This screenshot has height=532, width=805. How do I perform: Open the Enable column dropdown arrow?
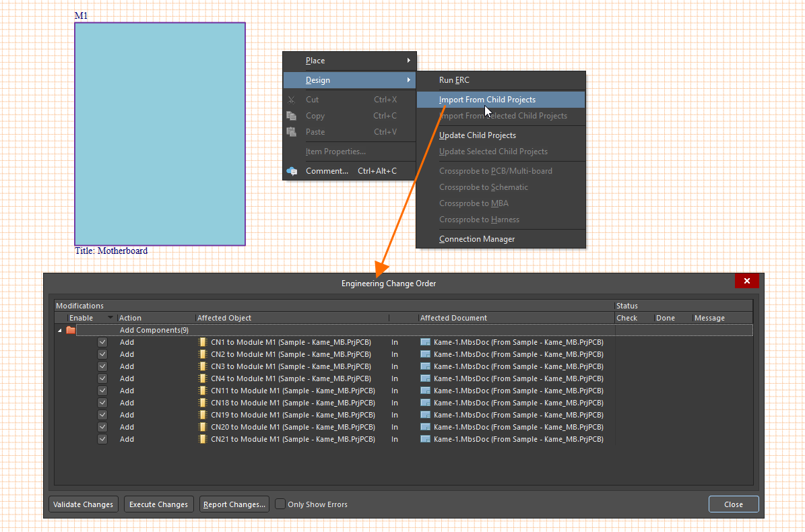(110, 318)
